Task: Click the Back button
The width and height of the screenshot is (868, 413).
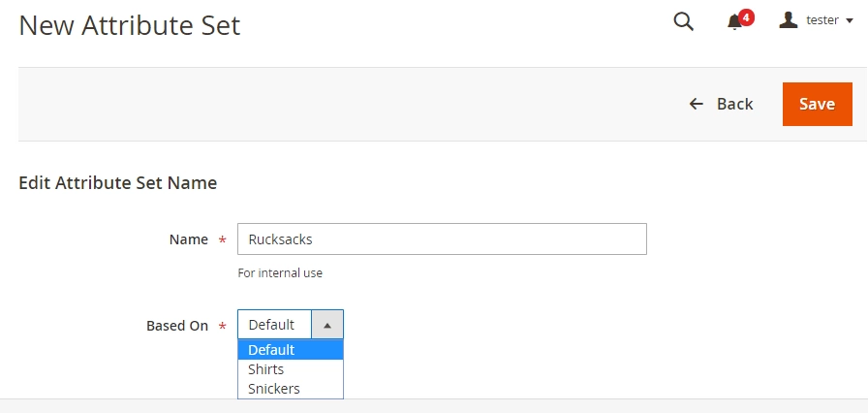Action: [x=721, y=104]
